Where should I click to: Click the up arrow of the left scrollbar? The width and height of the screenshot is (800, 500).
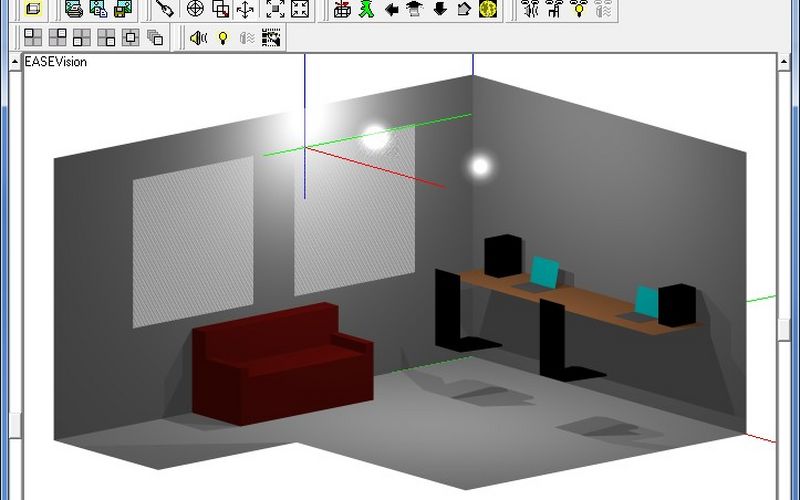point(15,62)
